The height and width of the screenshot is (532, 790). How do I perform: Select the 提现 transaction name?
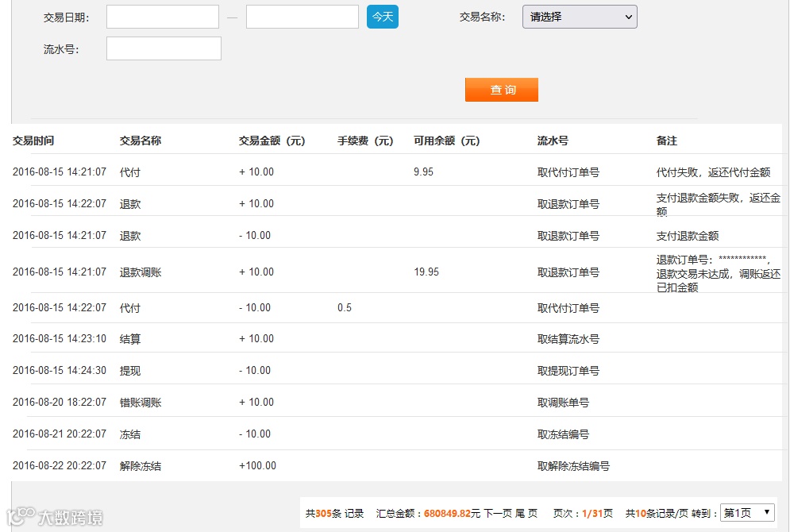(x=130, y=371)
